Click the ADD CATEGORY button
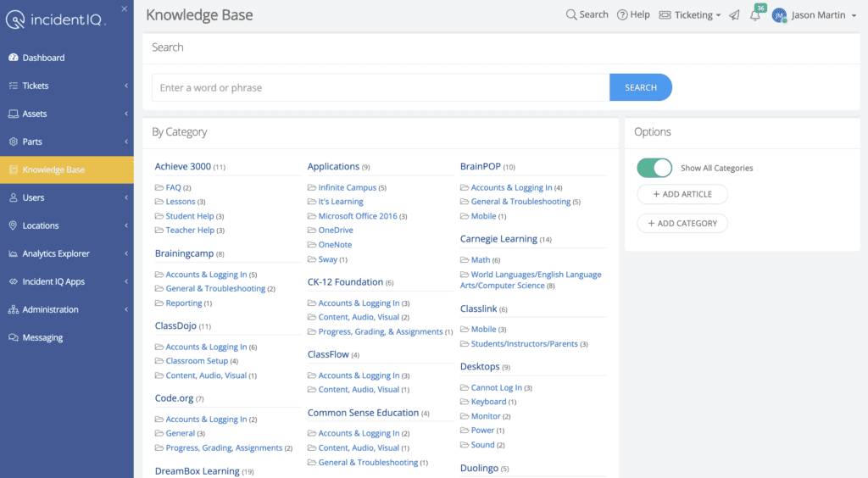 682,224
